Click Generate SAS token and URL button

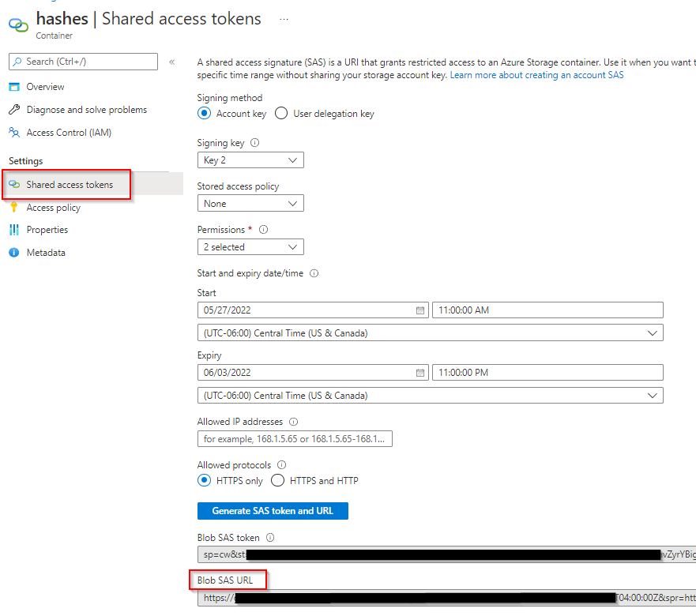273,511
